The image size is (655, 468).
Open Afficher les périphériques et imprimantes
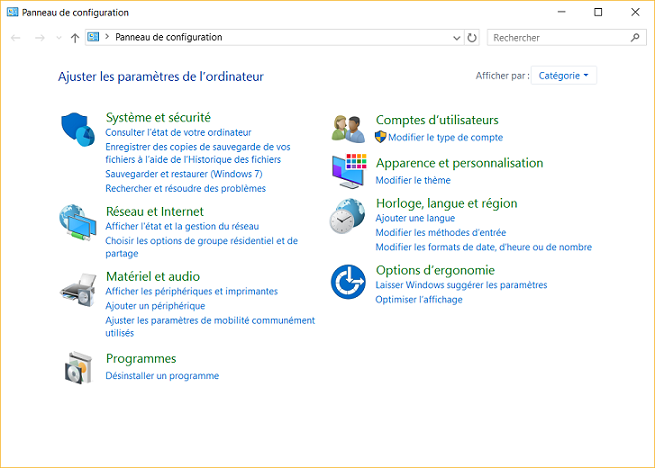(192, 291)
